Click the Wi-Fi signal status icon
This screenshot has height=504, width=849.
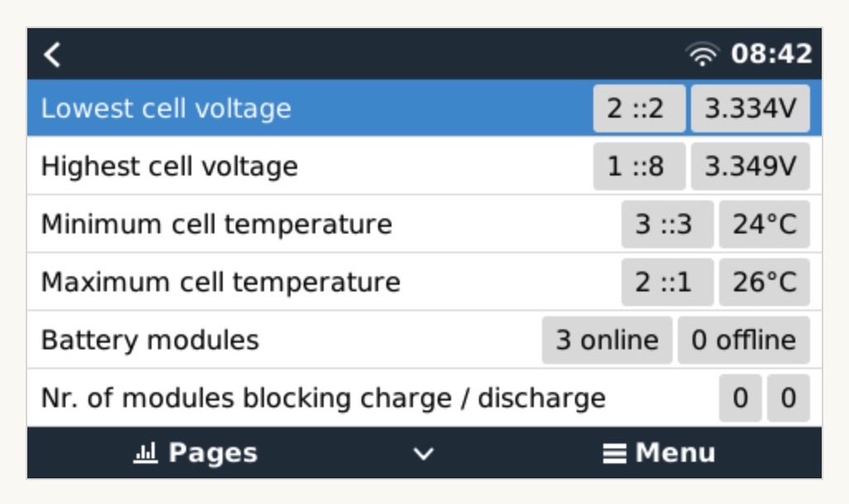[x=702, y=55]
